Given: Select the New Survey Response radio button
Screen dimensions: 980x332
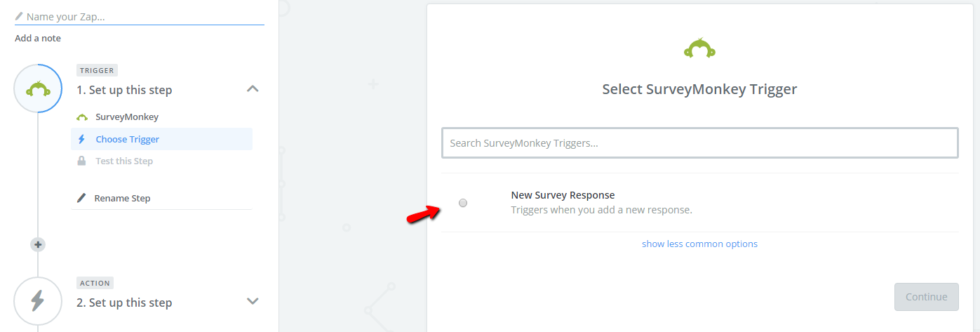Looking at the screenshot, I should [x=463, y=203].
